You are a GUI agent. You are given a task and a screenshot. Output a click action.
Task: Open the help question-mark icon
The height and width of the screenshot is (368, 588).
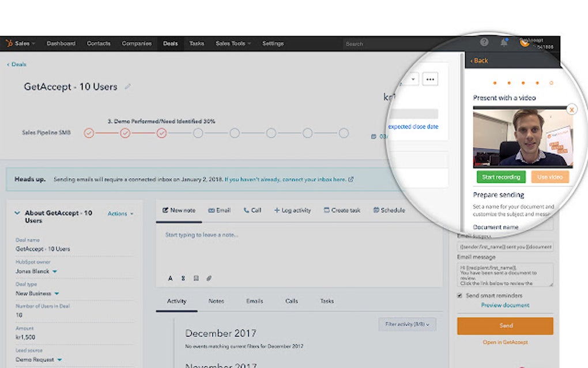[484, 42]
